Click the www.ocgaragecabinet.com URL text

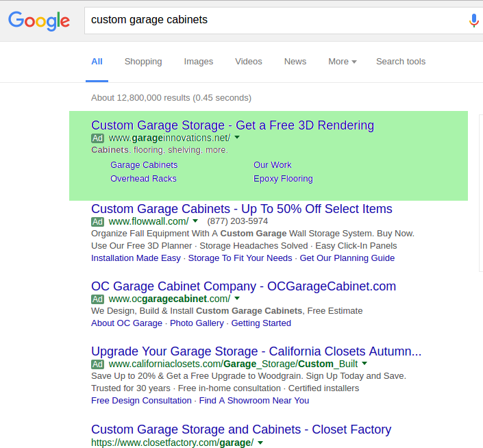tap(169, 299)
